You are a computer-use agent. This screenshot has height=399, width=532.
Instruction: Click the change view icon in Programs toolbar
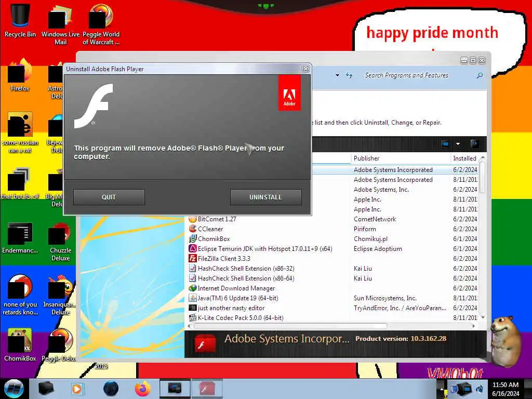[x=445, y=144]
